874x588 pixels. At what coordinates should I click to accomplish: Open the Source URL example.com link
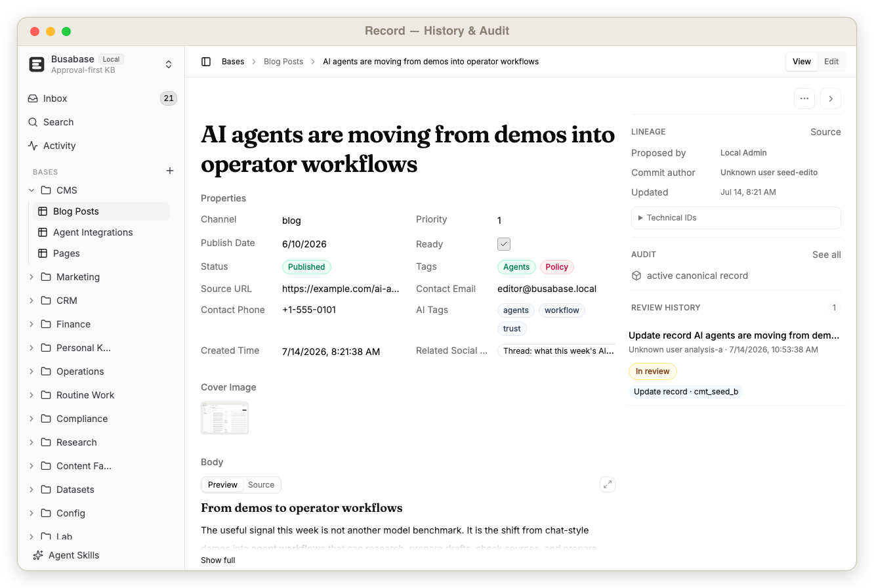coord(341,289)
